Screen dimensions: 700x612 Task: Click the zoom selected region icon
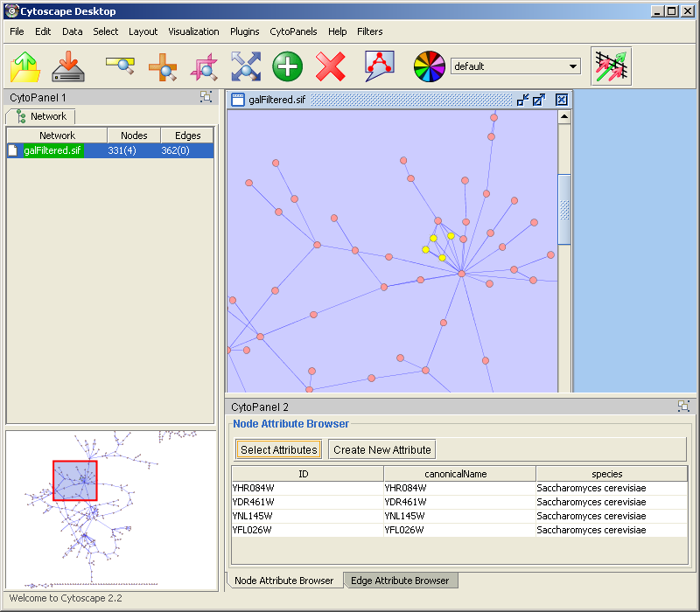pyautogui.click(x=204, y=66)
